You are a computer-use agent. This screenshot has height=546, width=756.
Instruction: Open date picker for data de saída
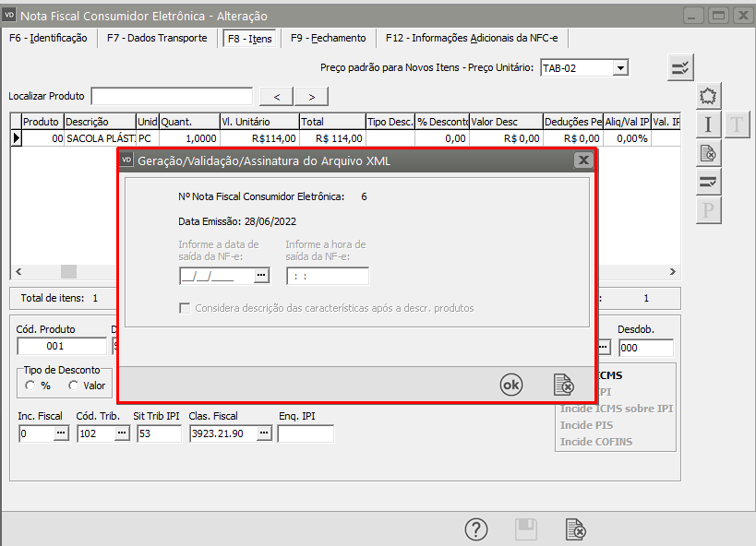pos(261,276)
